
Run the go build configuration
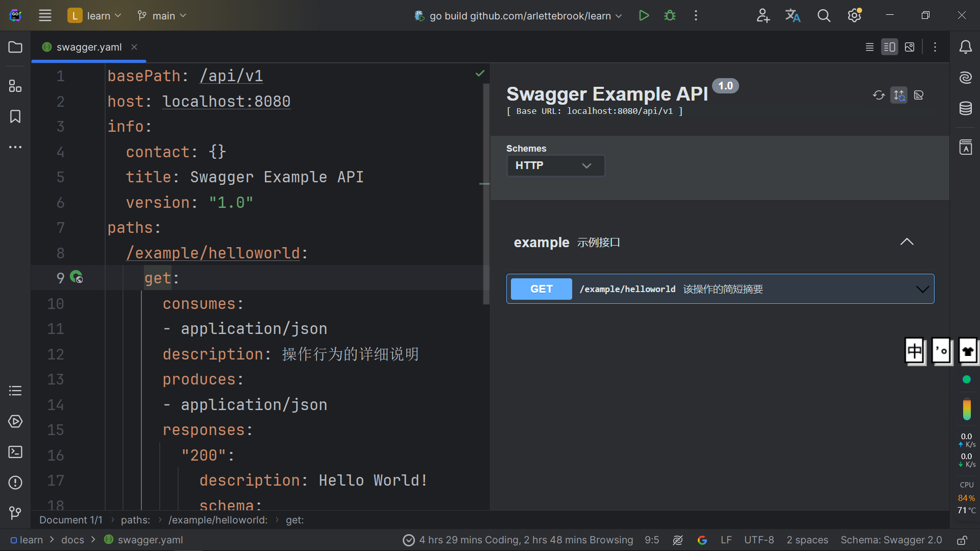click(643, 15)
